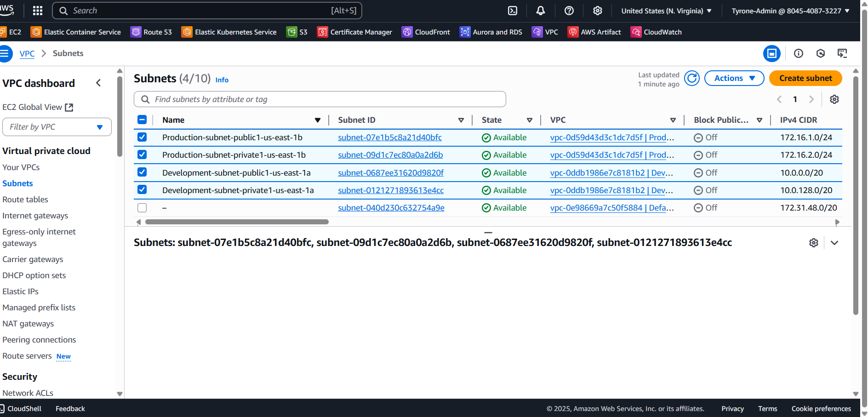Open the Actions dropdown
This screenshot has height=417, width=868.
click(734, 78)
